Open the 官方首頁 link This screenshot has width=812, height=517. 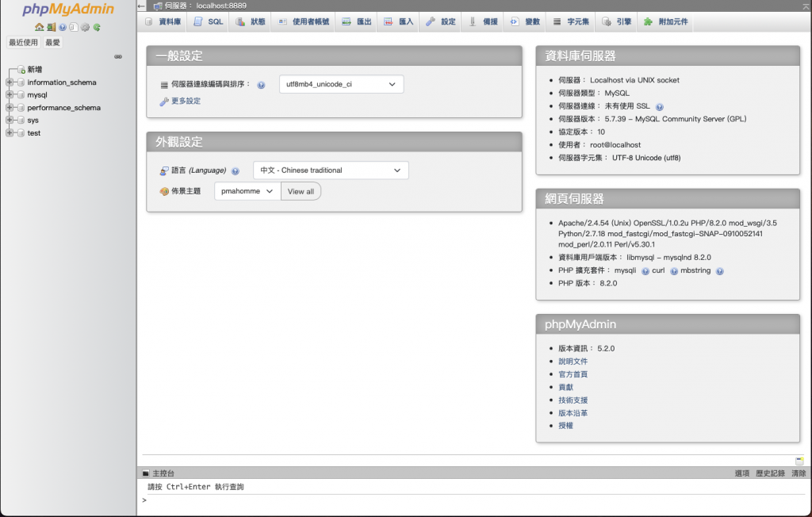[573, 374]
